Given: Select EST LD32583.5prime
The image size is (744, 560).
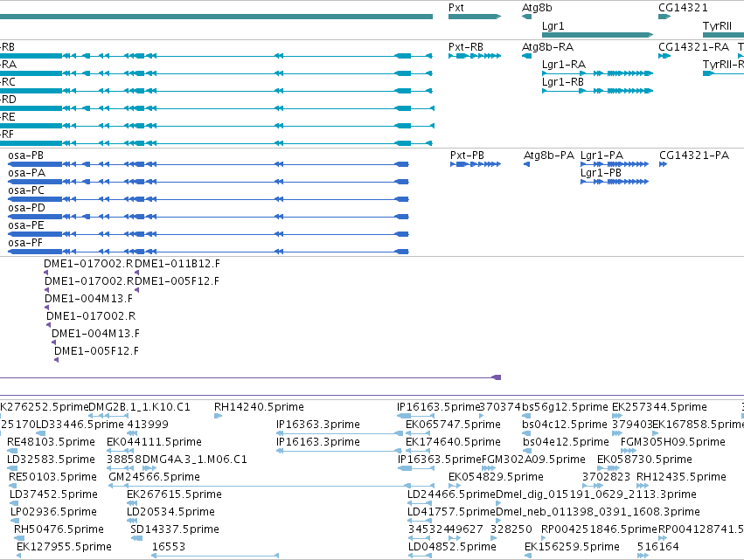Looking at the screenshot, I should pyautogui.click(x=51, y=460).
